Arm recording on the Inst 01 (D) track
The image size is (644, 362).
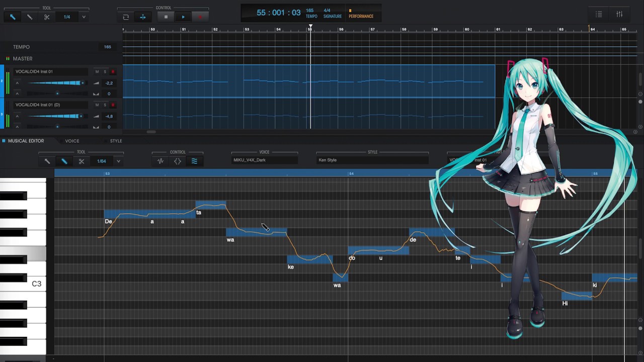point(113,105)
